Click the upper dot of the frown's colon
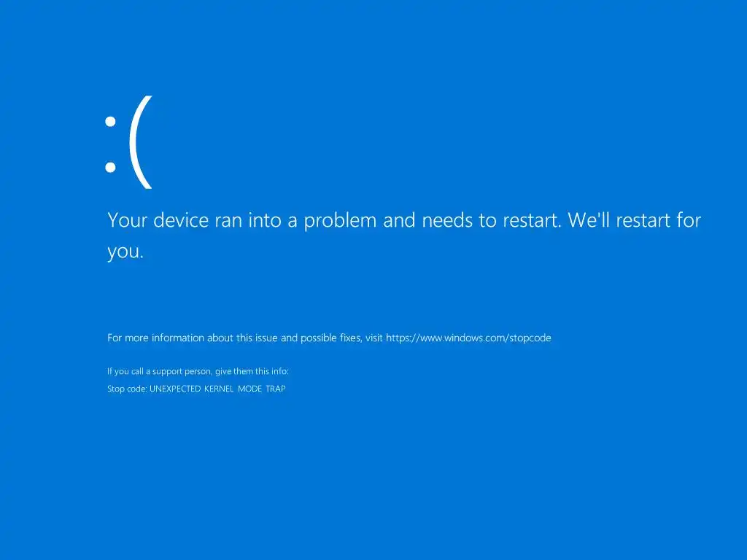747x560 pixels. click(x=111, y=122)
